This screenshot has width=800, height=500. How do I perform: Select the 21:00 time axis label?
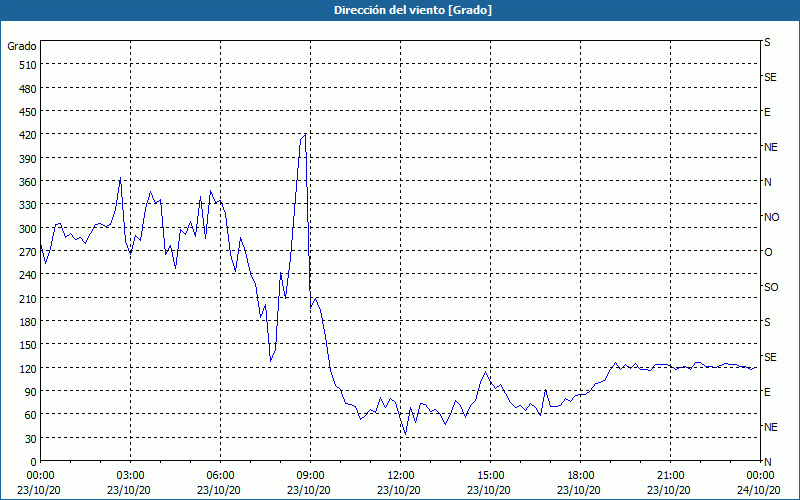(670, 476)
